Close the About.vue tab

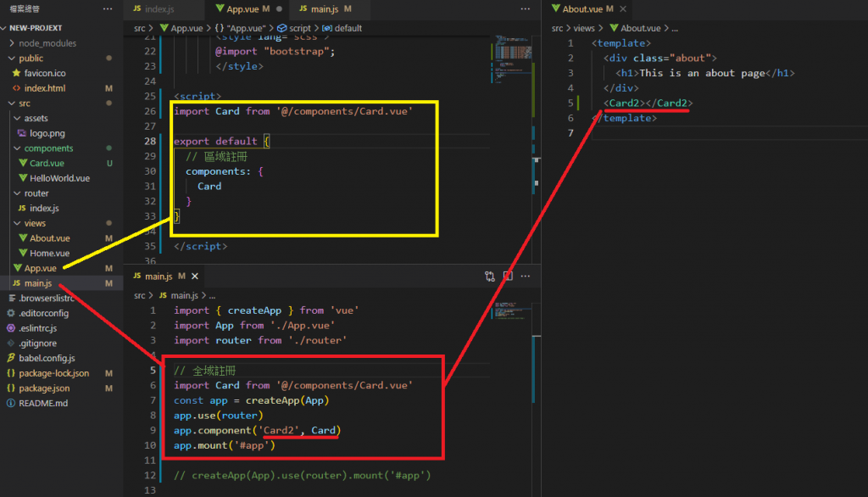[x=623, y=8]
